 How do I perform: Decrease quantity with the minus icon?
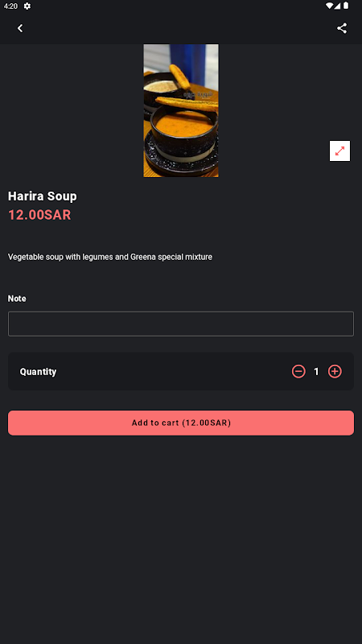coord(298,372)
